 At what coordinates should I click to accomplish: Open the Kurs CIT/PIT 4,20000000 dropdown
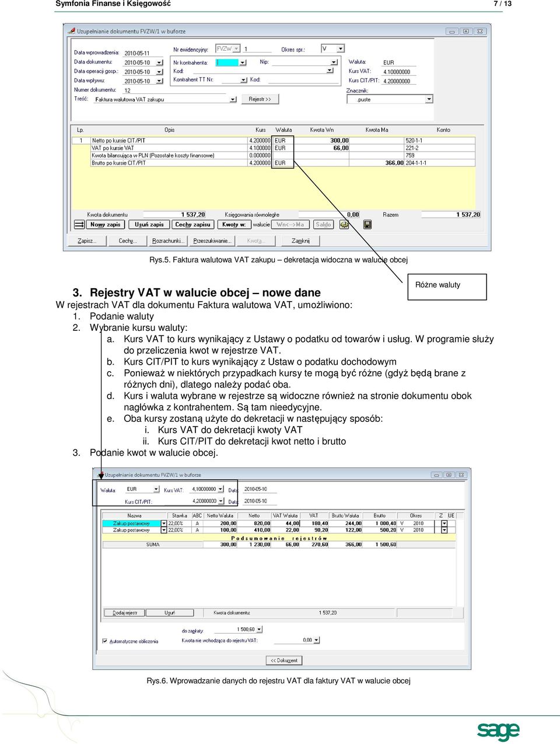point(220,501)
